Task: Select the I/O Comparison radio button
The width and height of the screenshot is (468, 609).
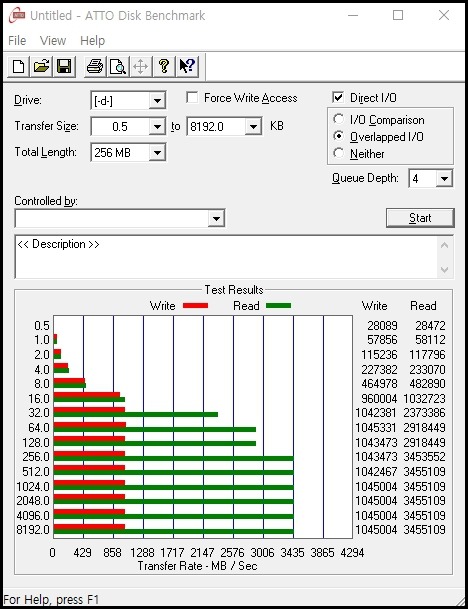Action: [x=338, y=119]
